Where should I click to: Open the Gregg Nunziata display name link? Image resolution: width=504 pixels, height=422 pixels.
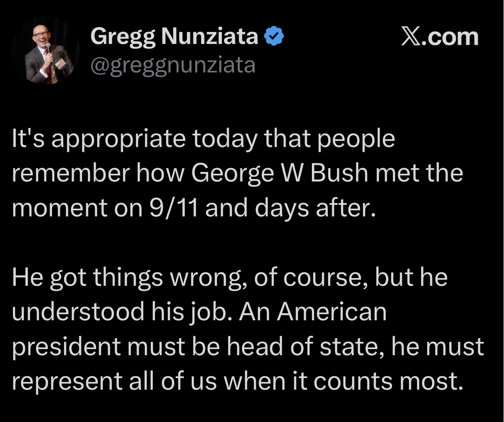(174, 36)
